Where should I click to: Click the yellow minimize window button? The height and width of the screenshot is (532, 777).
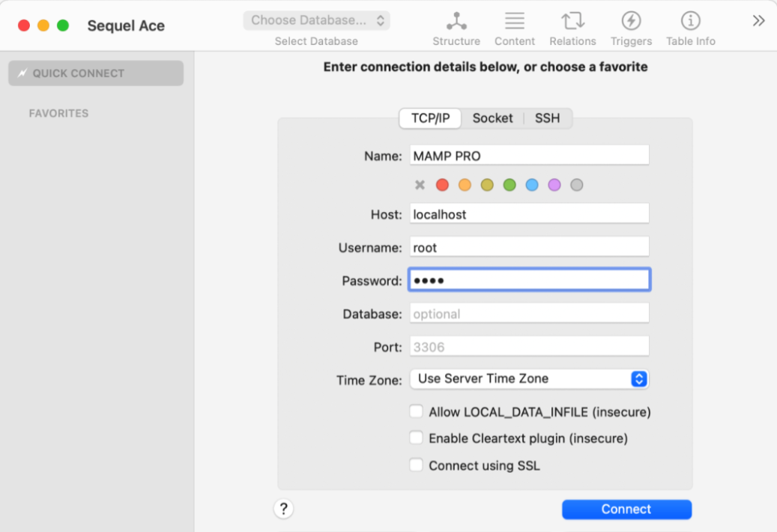click(43, 25)
